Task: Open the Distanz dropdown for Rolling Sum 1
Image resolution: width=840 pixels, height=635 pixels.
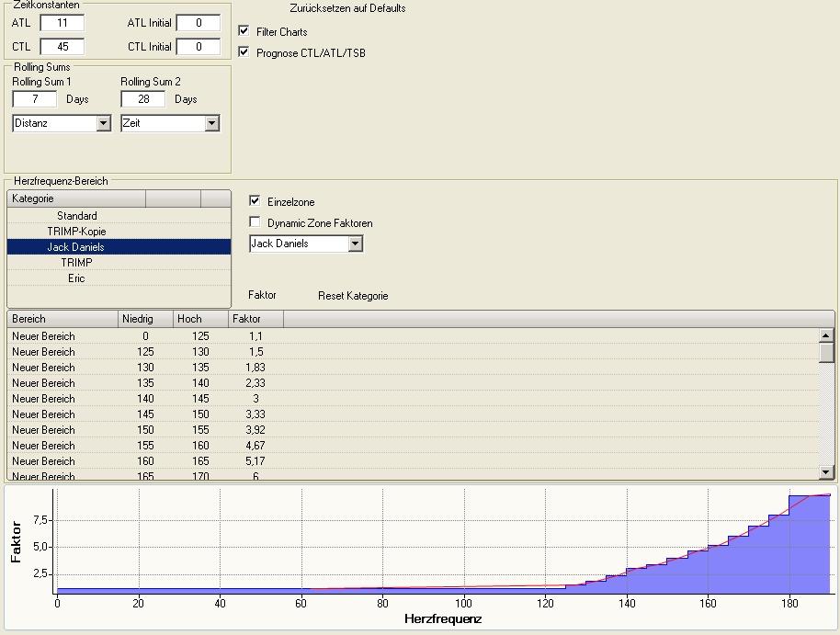Action: pyautogui.click(x=104, y=123)
